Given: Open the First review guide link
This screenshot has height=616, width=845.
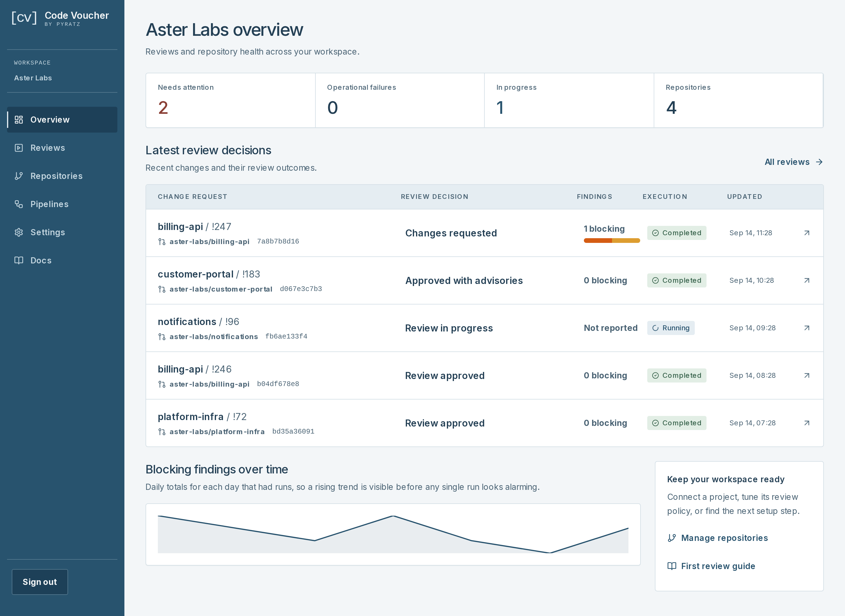Looking at the screenshot, I should point(711,566).
